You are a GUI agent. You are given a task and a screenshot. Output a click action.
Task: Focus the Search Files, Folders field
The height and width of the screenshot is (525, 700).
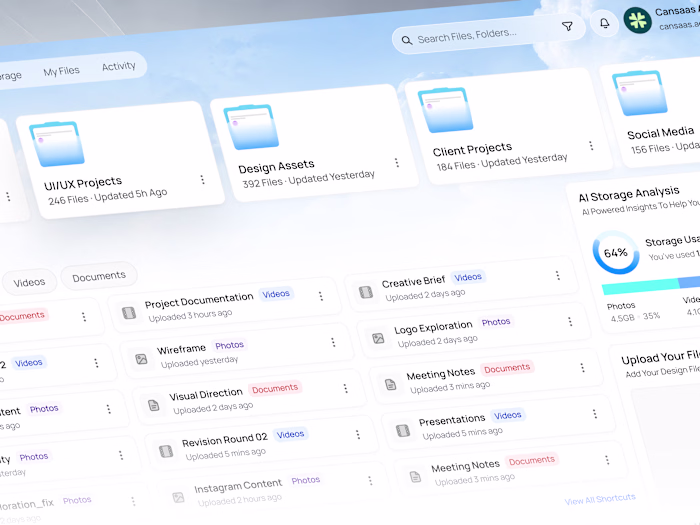pos(488,35)
